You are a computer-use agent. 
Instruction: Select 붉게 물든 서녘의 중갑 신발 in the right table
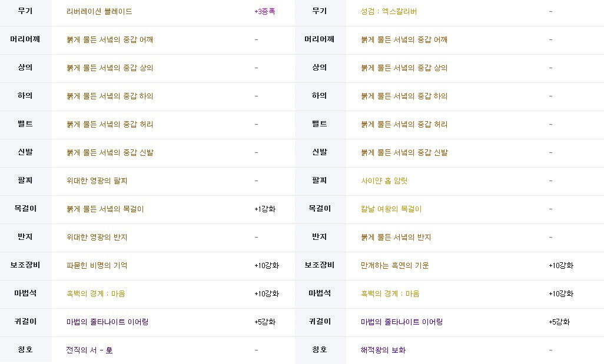point(404,153)
